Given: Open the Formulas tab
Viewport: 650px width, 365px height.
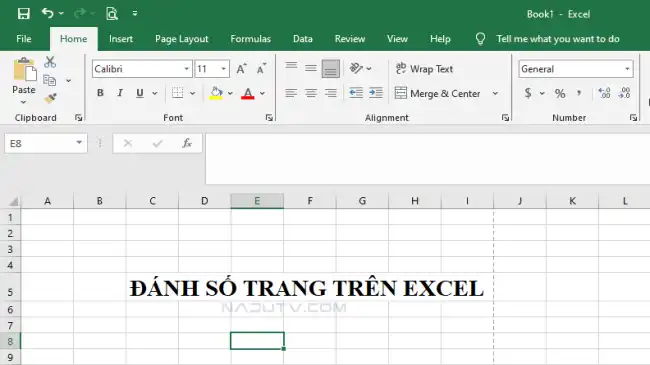Looking at the screenshot, I should pos(250,39).
